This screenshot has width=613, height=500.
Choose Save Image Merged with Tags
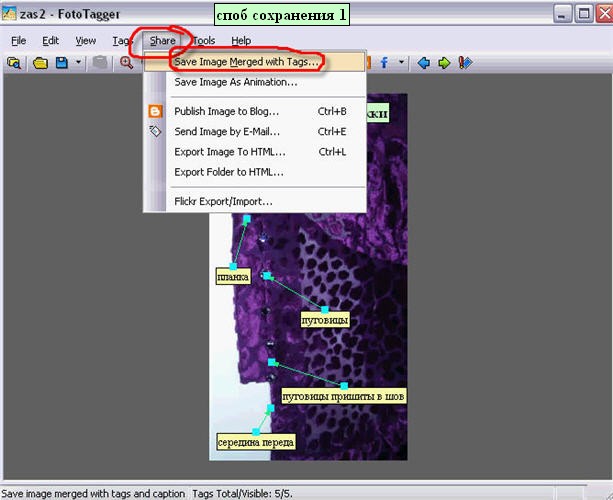[x=255, y=62]
